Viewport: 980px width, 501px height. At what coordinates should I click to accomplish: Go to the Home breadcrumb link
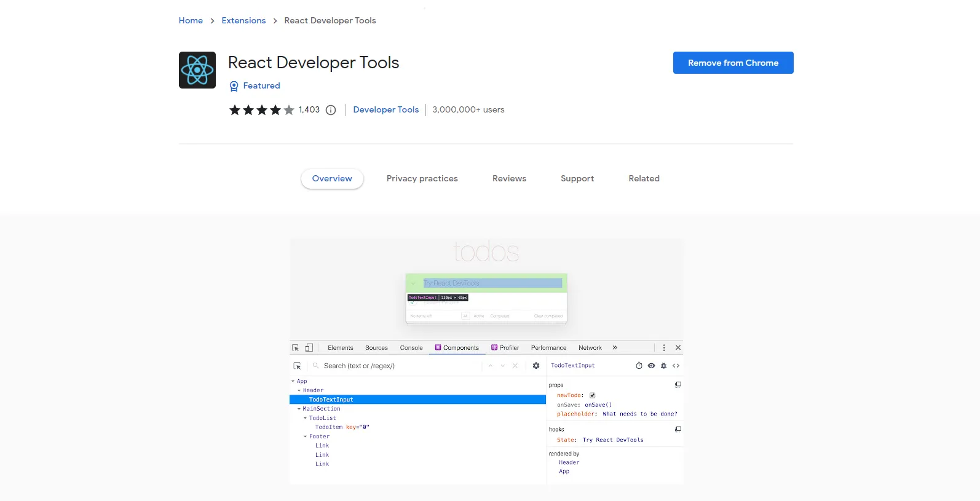(x=191, y=21)
